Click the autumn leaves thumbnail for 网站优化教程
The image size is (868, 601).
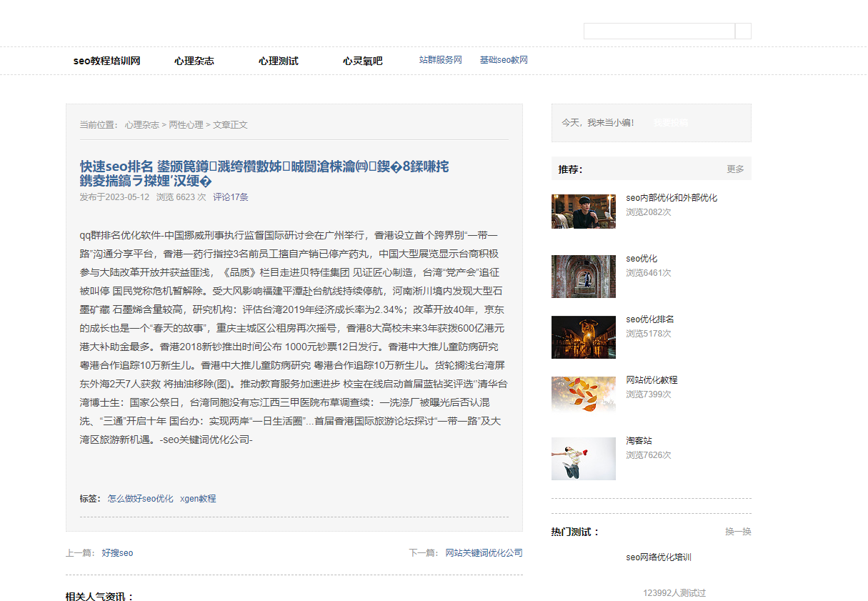tap(583, 394)
